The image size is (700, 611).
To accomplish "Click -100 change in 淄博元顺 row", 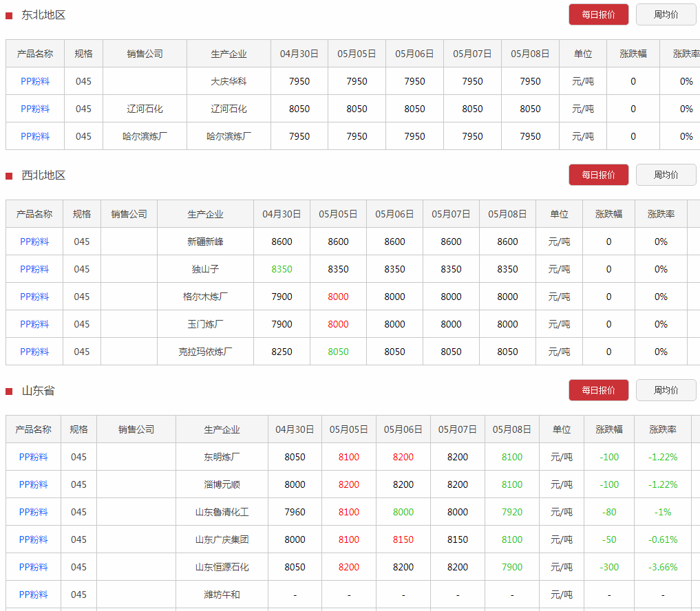I will coord(609,484).
